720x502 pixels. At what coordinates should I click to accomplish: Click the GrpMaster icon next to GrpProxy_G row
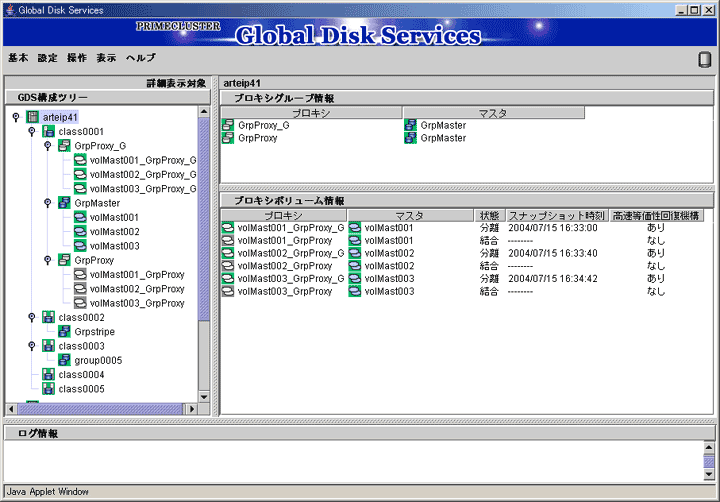pyautogui.click(x=410, y=124)
